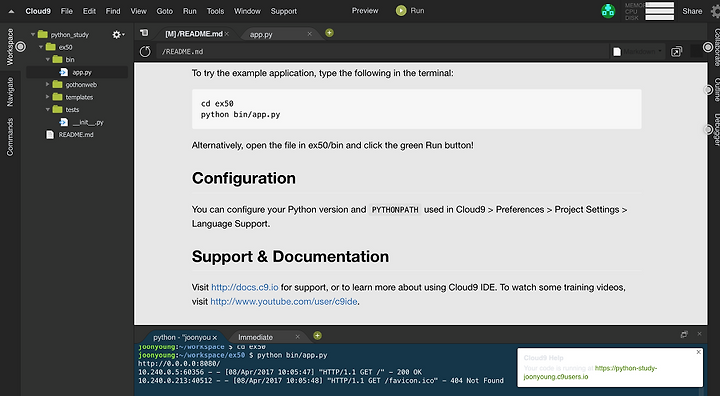Toggle the Debugger side panel
The image size is (720, 396).
pos(716,130)
